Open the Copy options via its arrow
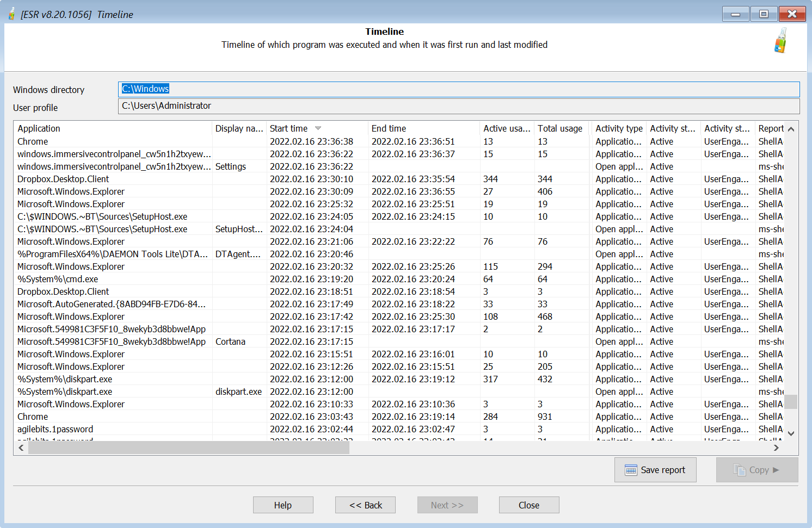This screenshot has height=528, width=812. 775,469
